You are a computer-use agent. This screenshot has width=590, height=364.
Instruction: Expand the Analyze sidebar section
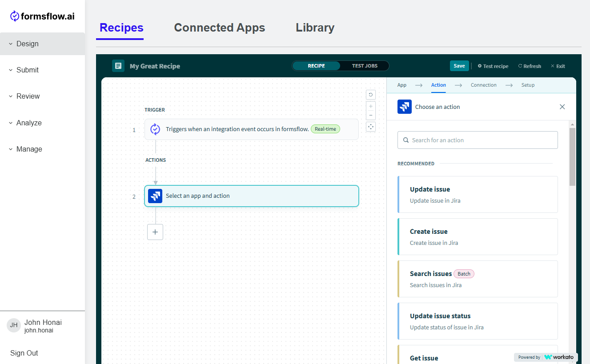tap(42, 123)
